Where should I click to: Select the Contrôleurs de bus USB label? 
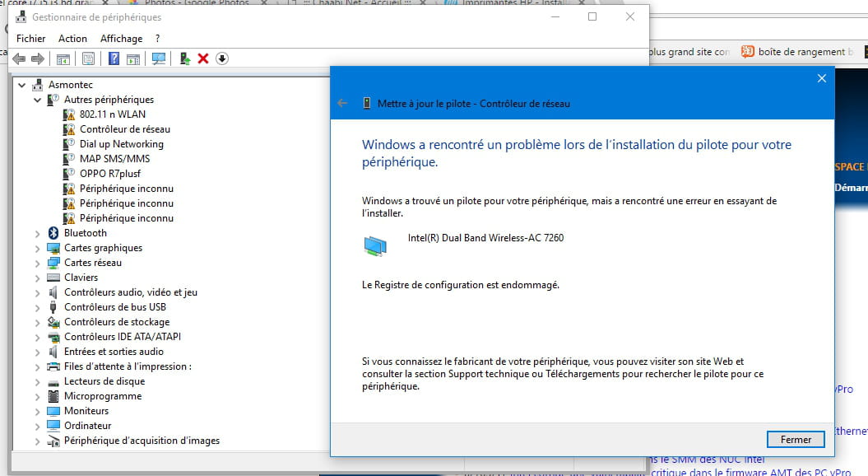[x=114, y=307]
